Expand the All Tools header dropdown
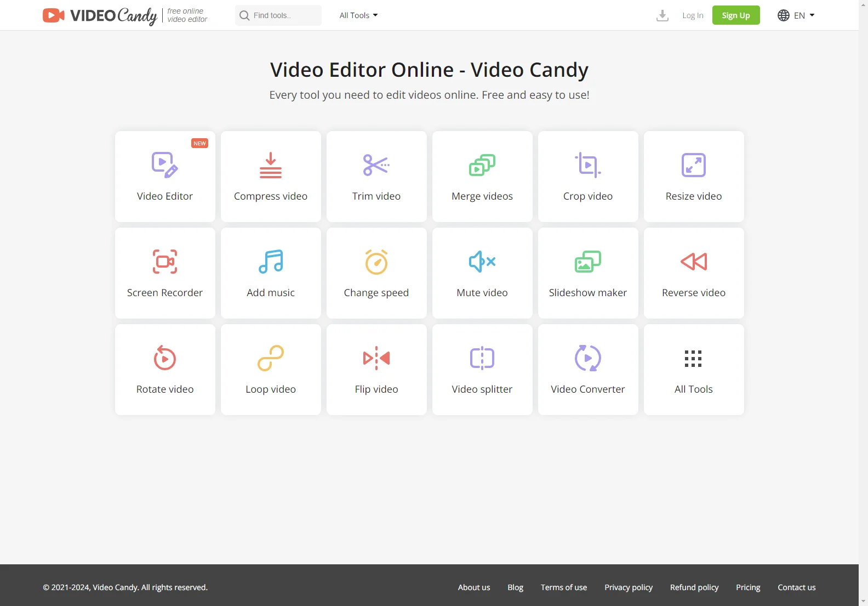Viewport: 868px width, 606px height. point(358,15)
